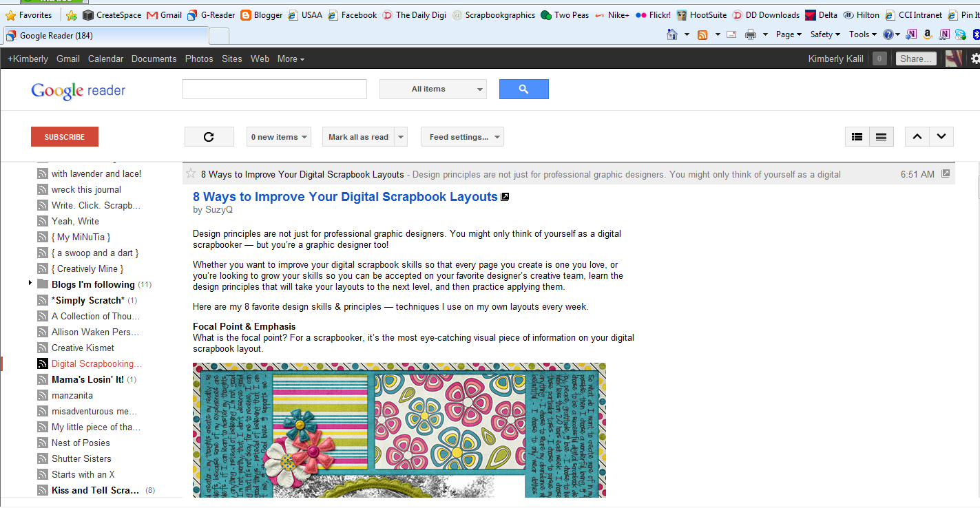
Task: Go to the next item arrow
Action: 941,137
